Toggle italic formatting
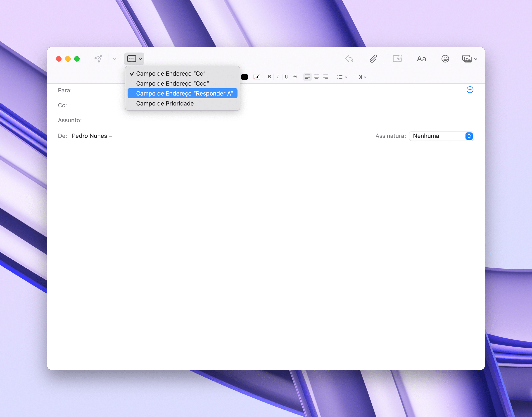This screenshot has width=532, height=417. coord(278,77)
